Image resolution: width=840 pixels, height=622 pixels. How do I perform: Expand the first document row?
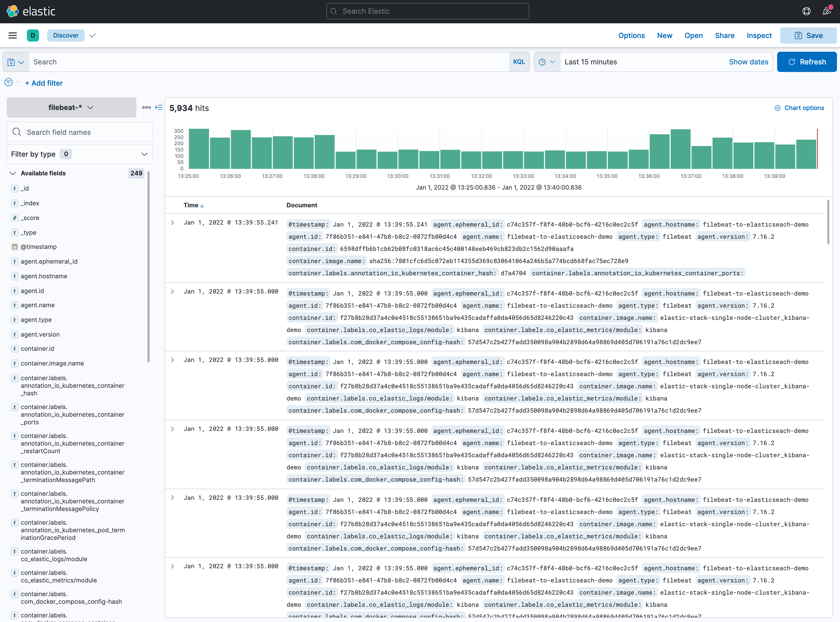click(172, 223)
